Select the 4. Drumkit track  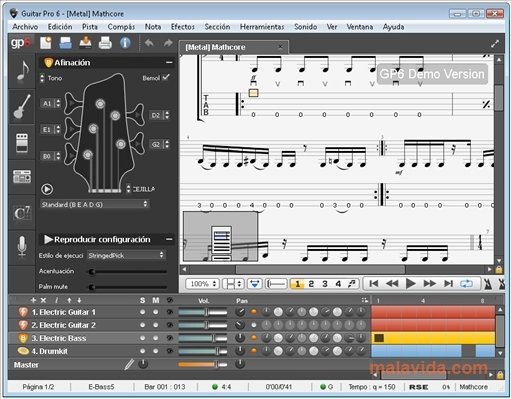point(49,351)
